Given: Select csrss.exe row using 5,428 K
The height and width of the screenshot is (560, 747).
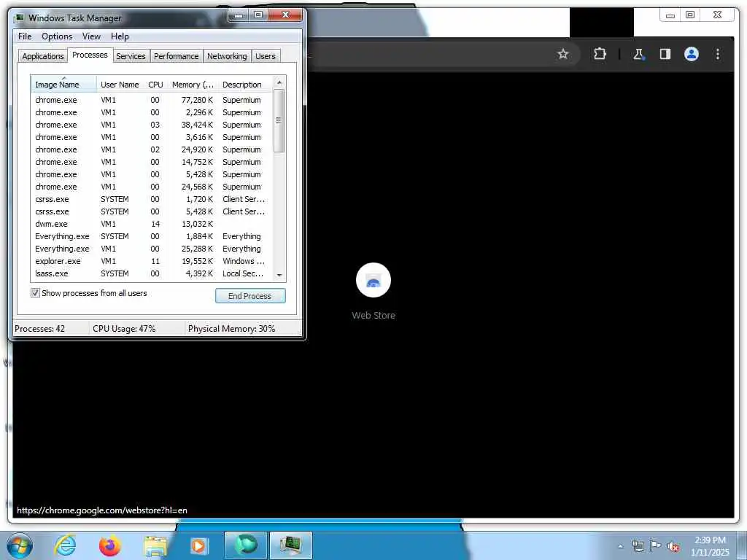Looking at the screenshot, I should [x=152, y=211].
